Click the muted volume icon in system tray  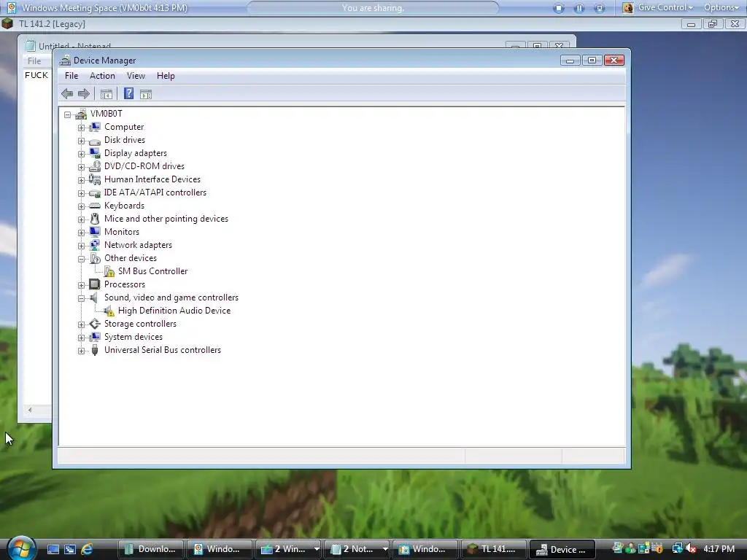coord(692,548)
